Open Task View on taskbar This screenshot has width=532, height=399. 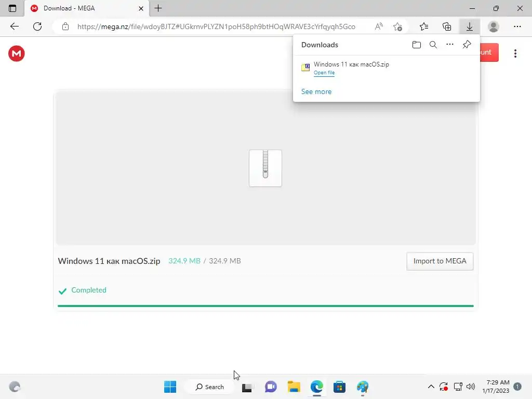247,387
